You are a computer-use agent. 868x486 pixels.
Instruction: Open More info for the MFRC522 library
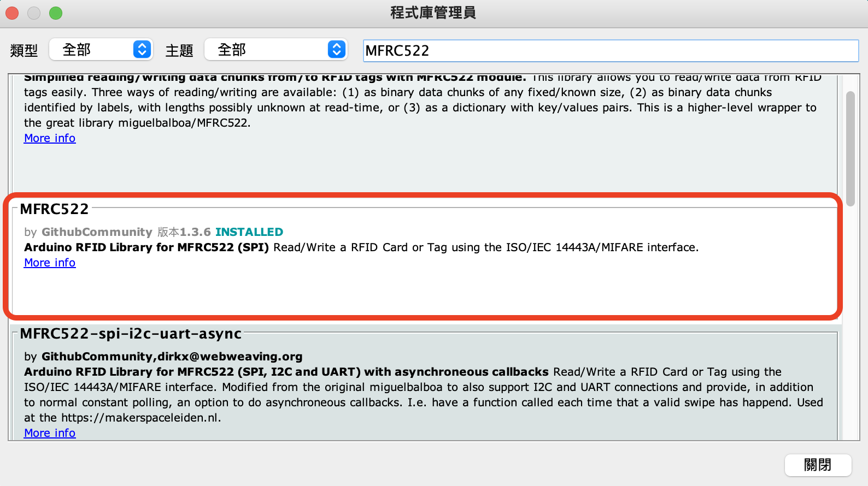pyautogui.click(x=50, y=263)
